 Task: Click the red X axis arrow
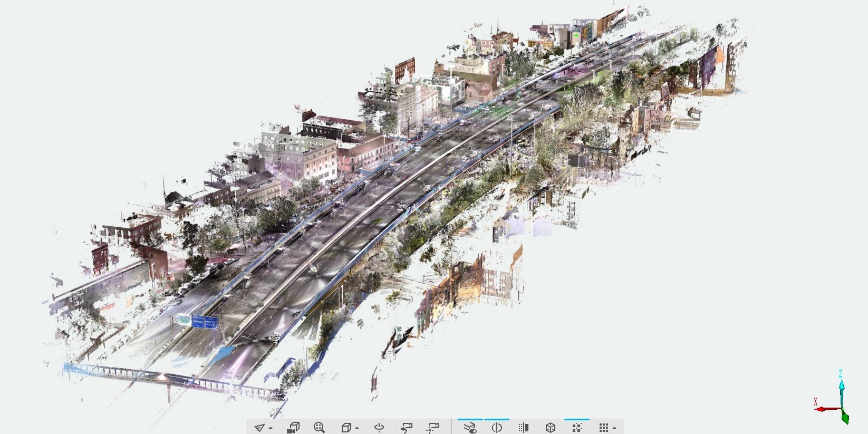tap(822, 409)
